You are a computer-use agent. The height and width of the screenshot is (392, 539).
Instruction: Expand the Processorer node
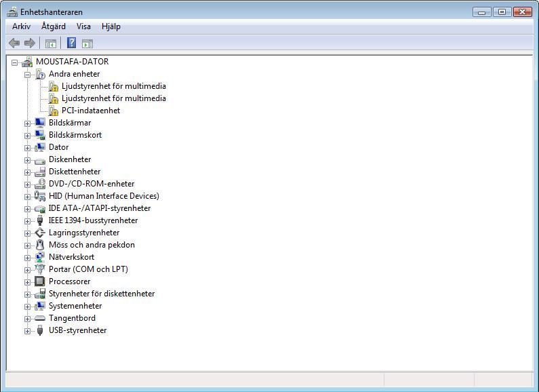click(27, 282)
